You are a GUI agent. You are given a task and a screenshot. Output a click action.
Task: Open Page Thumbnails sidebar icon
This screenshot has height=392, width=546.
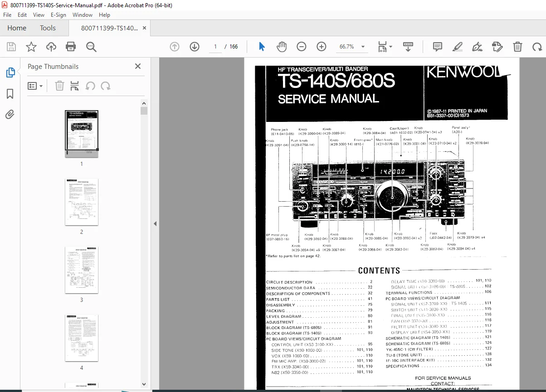pos(10,73)
